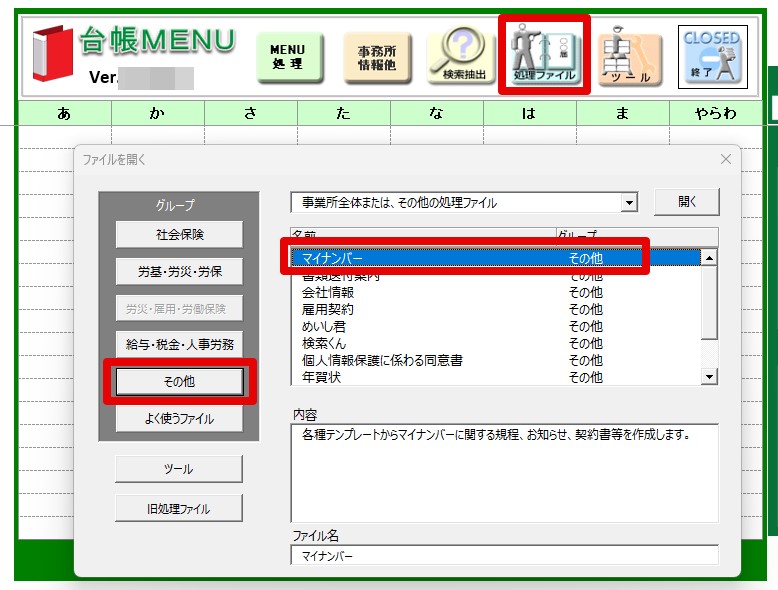
Task: Close the ファイルを開く dialog
Action: pyautogui.click(x=725, y=159)
